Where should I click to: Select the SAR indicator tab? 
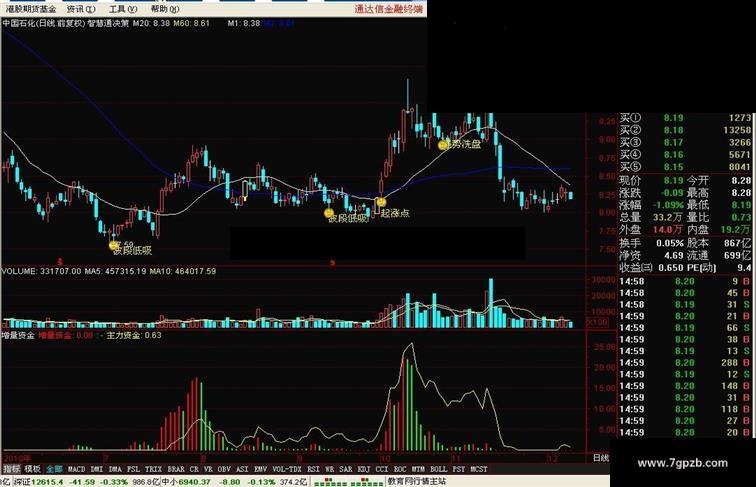pyautogui.click(x=346, y=469)
